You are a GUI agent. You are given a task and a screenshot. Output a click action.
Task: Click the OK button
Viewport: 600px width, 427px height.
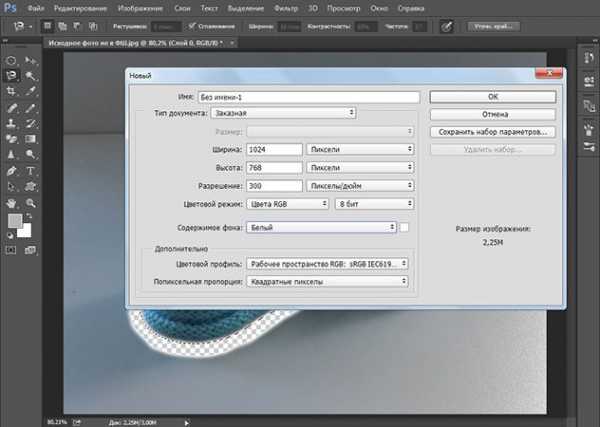click(x=491, y=97)
